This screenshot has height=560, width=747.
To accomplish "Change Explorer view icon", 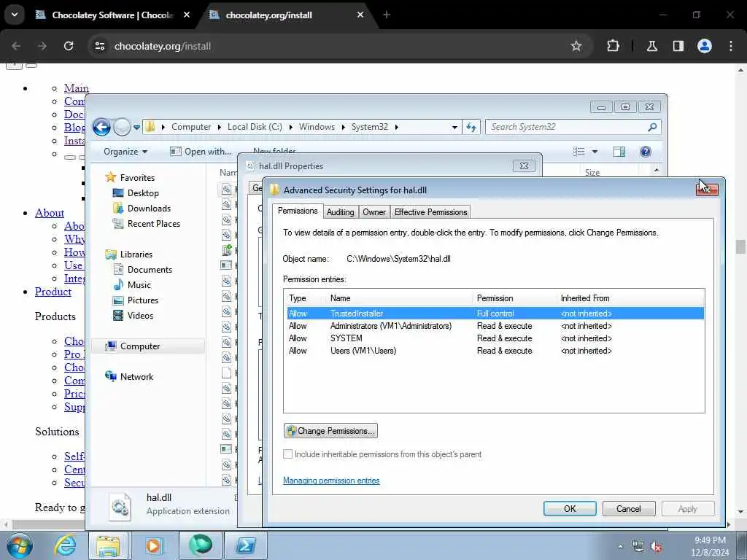I will coord(578,152).
